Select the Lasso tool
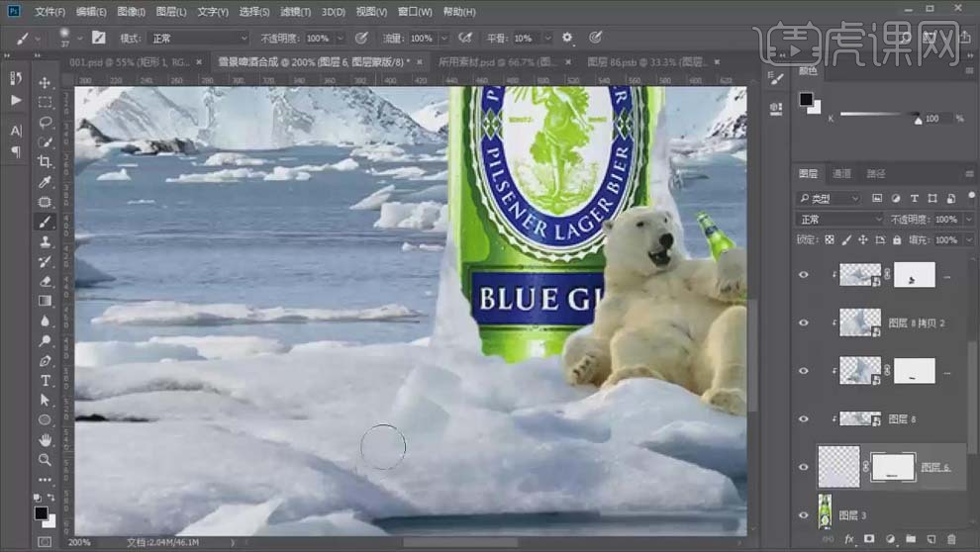Viewport: 980px width, 552px height. click(x=46, y=123)
